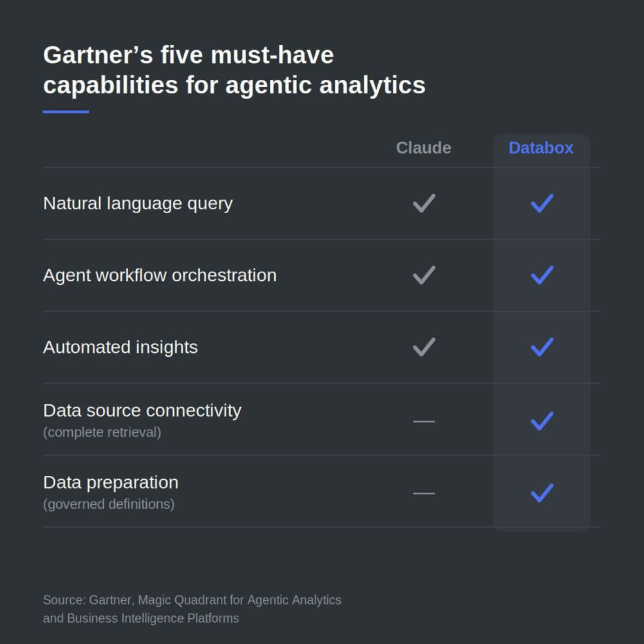Click the Data source connectivity label
Viewport: 644px width, 644px height.
coord(142,411)
